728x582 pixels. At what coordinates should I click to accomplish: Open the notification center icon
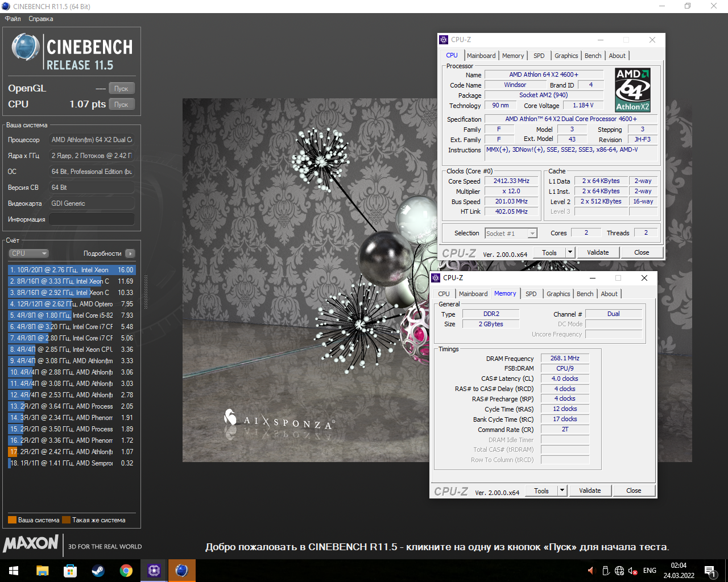coord(709,571)
